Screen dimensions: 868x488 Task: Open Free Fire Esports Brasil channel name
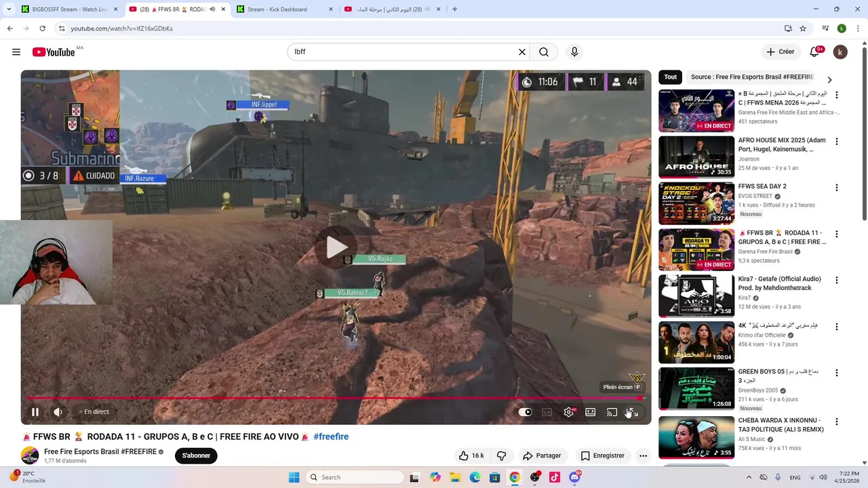(x=100, y=451)
